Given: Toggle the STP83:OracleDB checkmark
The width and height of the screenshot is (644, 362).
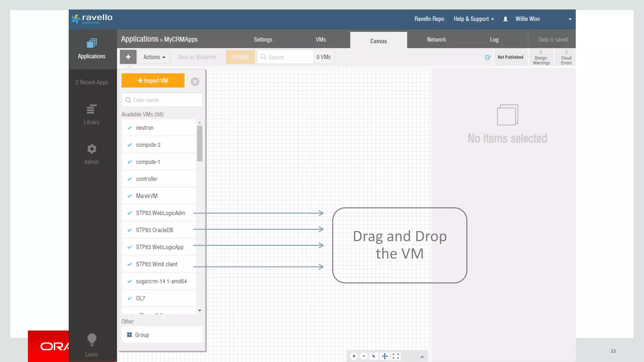Looking at the screenshot, I should [x=130, y=230].
